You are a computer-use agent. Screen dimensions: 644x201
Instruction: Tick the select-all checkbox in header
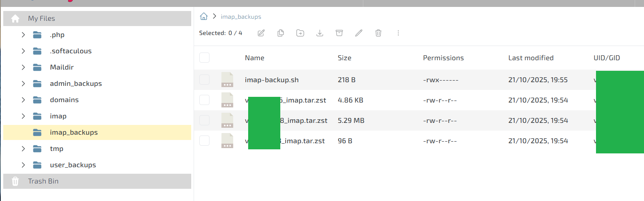[x=205, y=58]
